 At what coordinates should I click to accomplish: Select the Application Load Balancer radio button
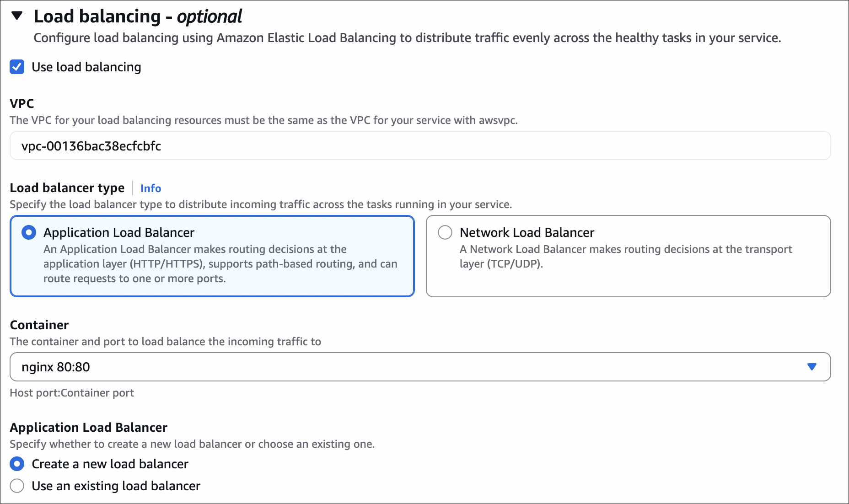coord(29,232)
